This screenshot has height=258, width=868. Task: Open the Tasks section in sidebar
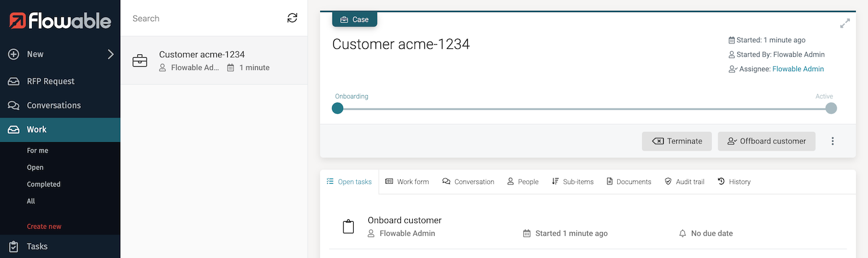[x=37, y=246]
